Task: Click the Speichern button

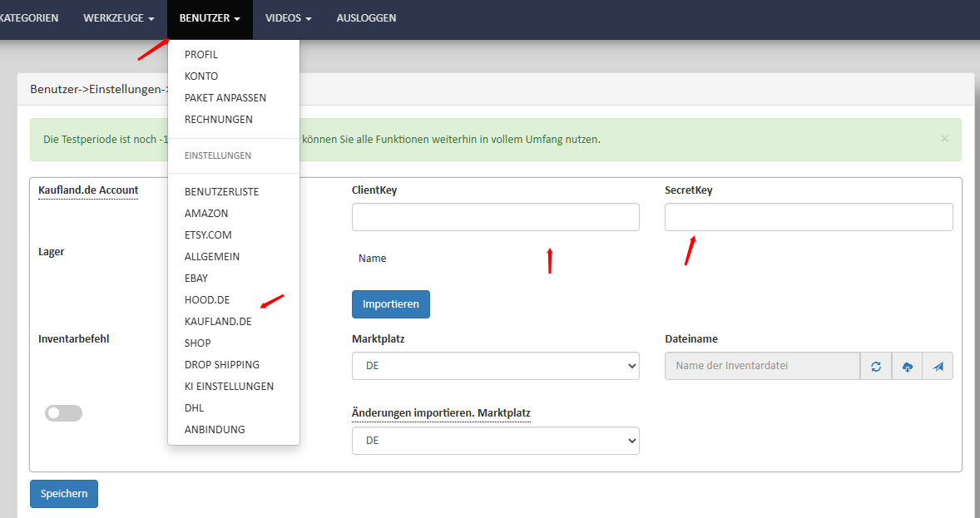Action: [64, 493]
